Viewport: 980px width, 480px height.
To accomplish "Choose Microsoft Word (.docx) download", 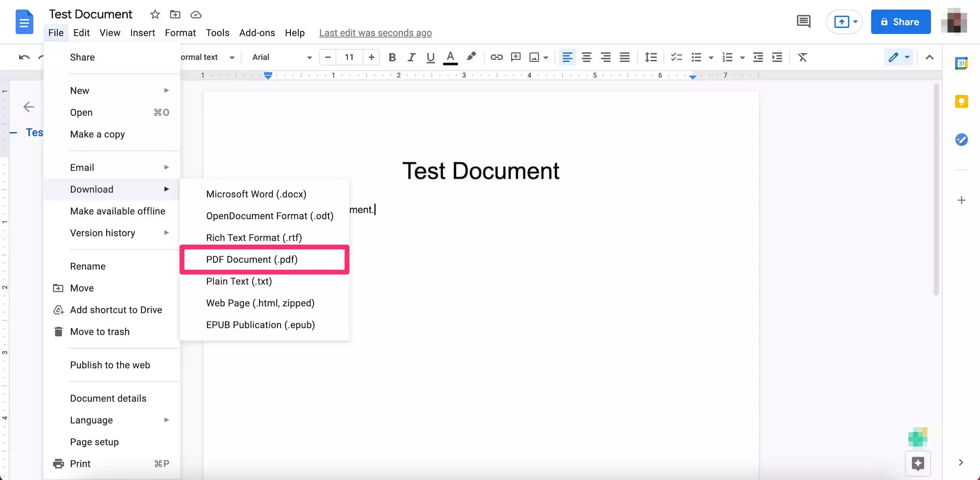I will 256,194.
